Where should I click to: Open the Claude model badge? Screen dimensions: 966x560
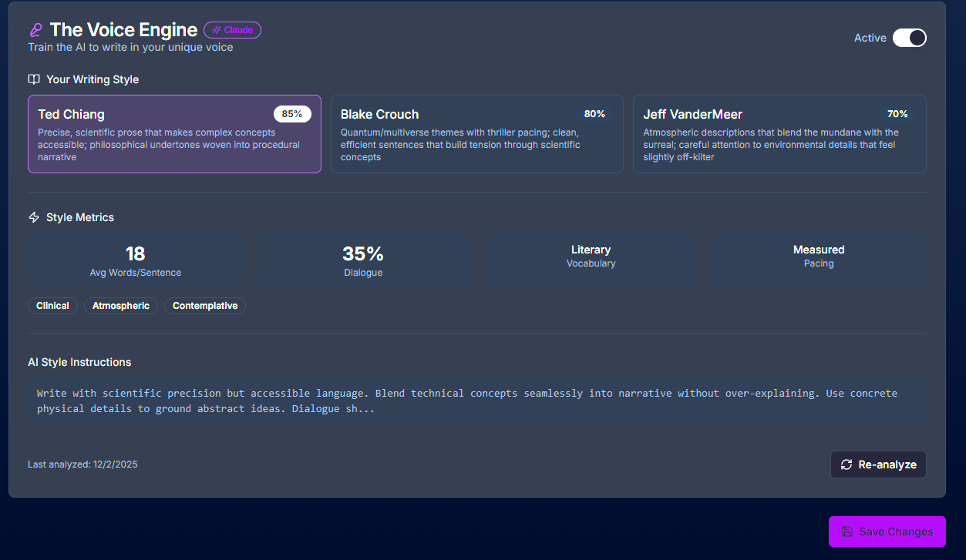[x=232, y=29]
